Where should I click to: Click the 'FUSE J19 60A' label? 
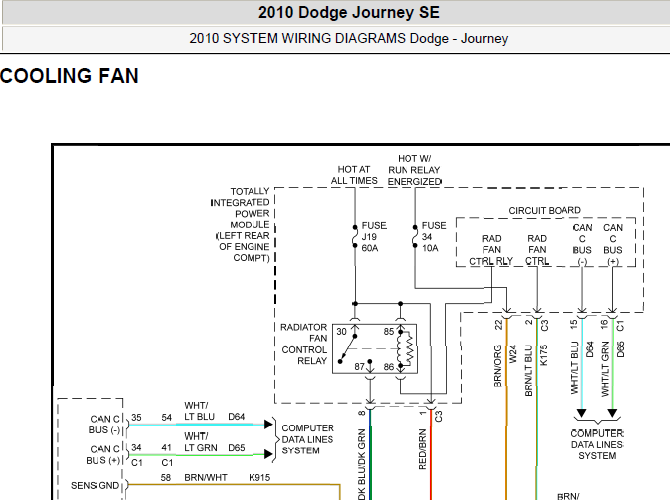(x=374, y=237)
